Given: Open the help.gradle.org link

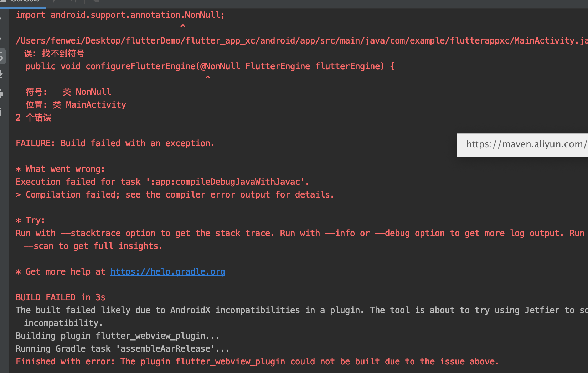Looking at the screenshot, I should (168, 272).
